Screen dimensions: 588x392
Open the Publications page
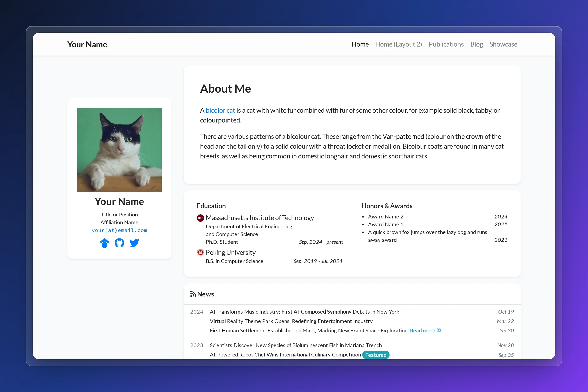[x=446, y=44]
